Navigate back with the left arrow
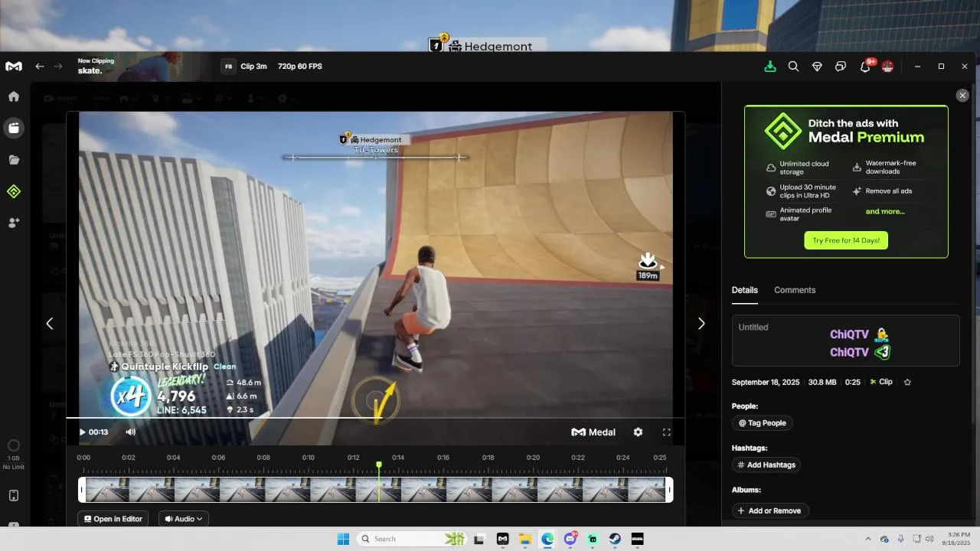Viewport: 980px width, 551px height. click(x=40, y=67)
